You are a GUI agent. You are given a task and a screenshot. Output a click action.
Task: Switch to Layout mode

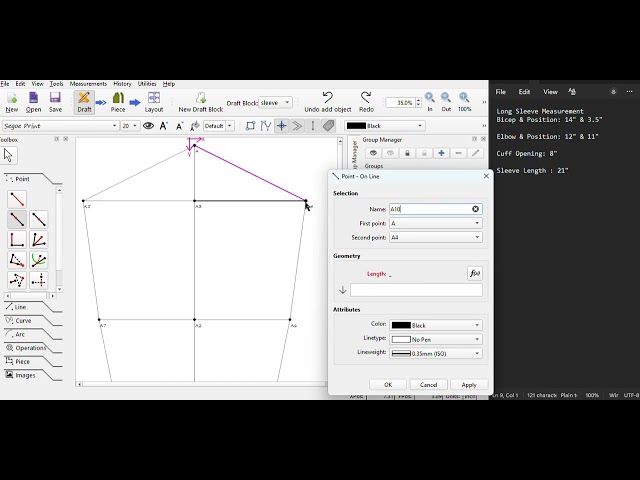click(154, 102)
